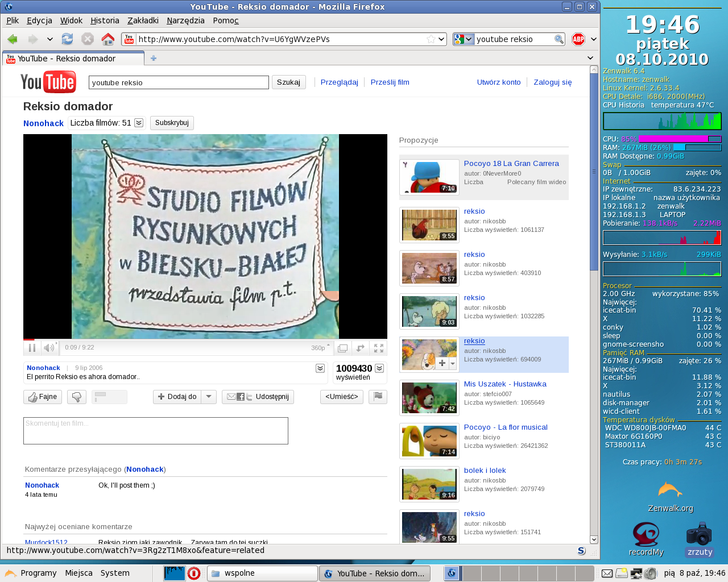Go to the Firefox home page

pyautogui.click(x=107, y=39)
